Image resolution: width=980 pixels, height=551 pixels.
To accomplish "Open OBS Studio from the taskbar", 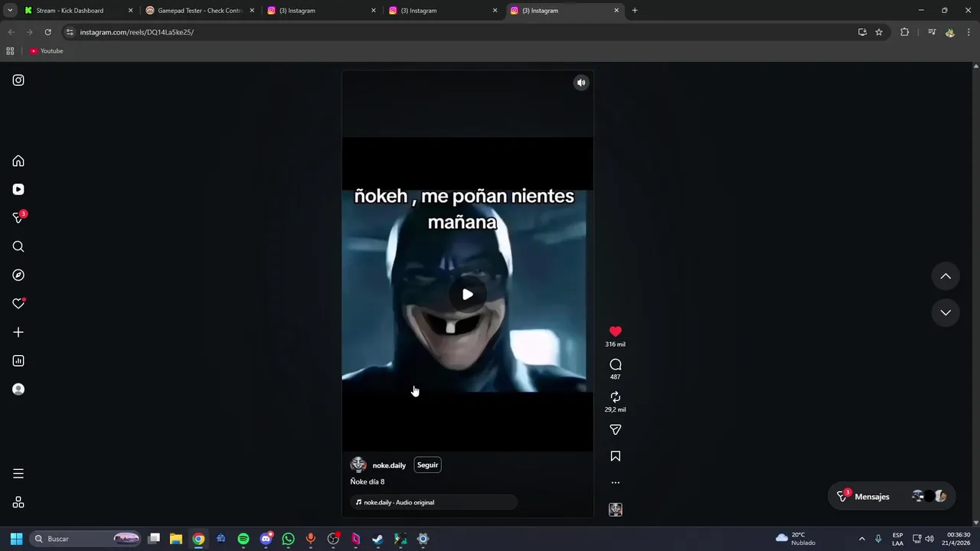I will click(333, 539).
